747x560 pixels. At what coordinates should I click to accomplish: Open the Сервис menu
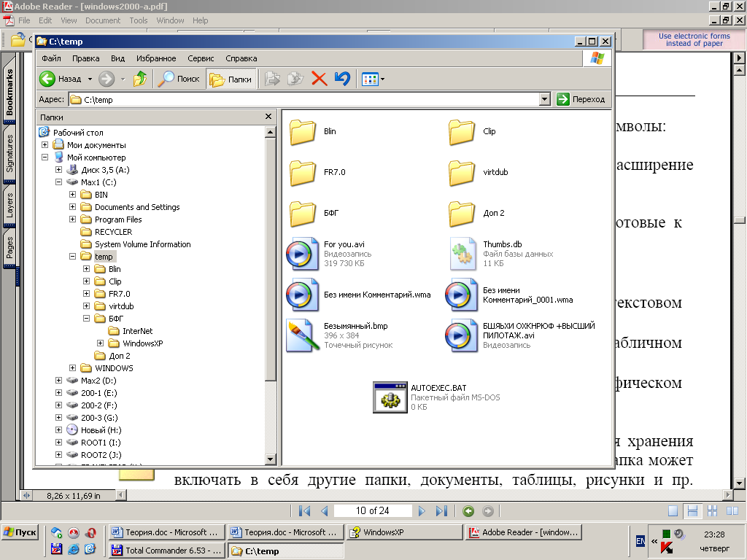pyautogui.click(x=201, y=58)
